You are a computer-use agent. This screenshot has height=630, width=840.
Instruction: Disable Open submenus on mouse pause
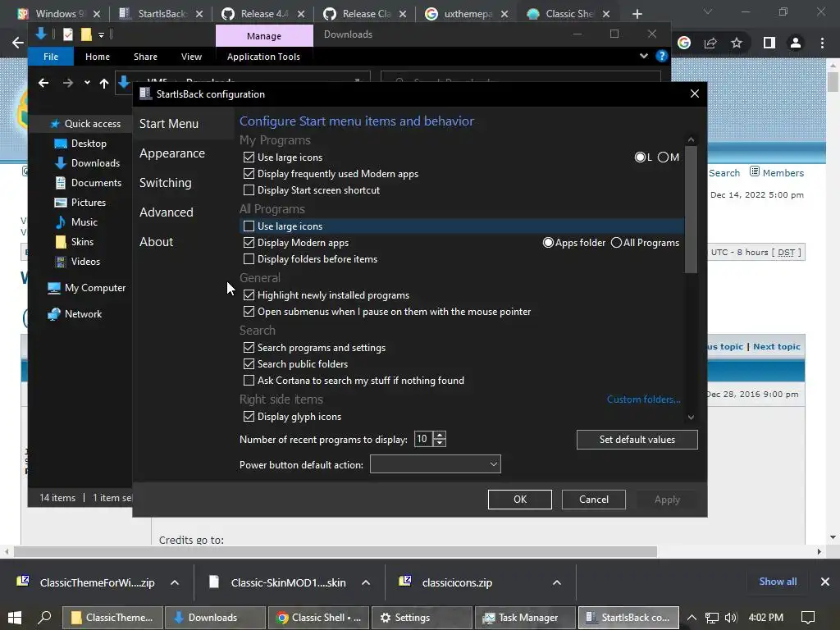(x=249, y=311)
